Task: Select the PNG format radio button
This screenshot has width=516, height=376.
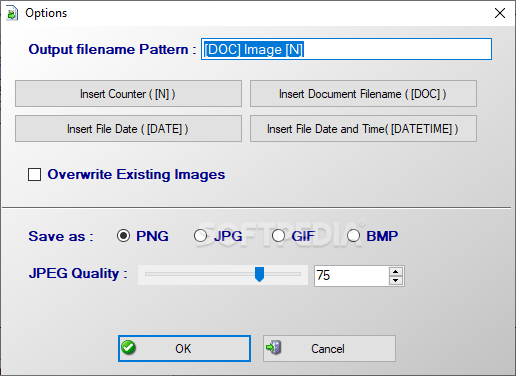Action: 124,236
